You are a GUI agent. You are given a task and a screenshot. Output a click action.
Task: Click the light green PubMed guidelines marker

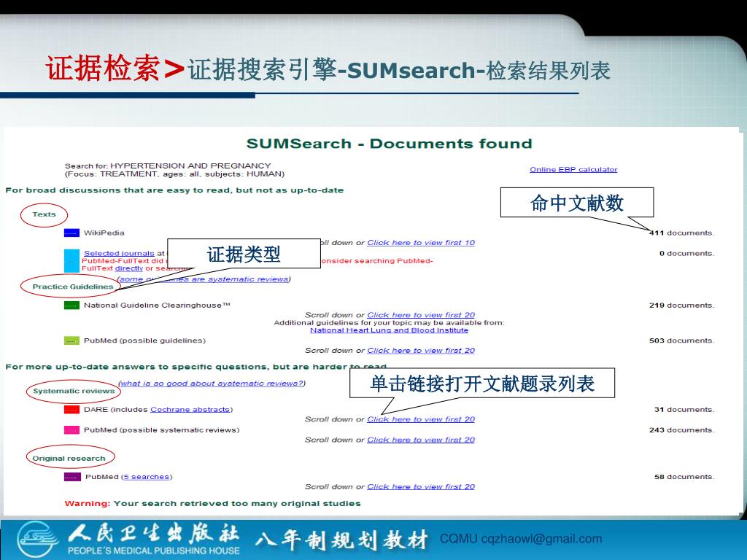pos(71,341)
